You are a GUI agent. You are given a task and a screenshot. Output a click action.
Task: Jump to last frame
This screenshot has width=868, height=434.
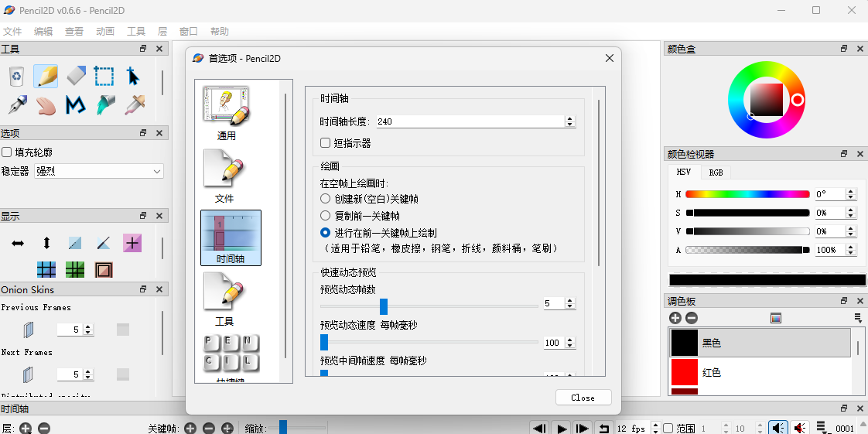pyautogui.click(x=583, y=428)
